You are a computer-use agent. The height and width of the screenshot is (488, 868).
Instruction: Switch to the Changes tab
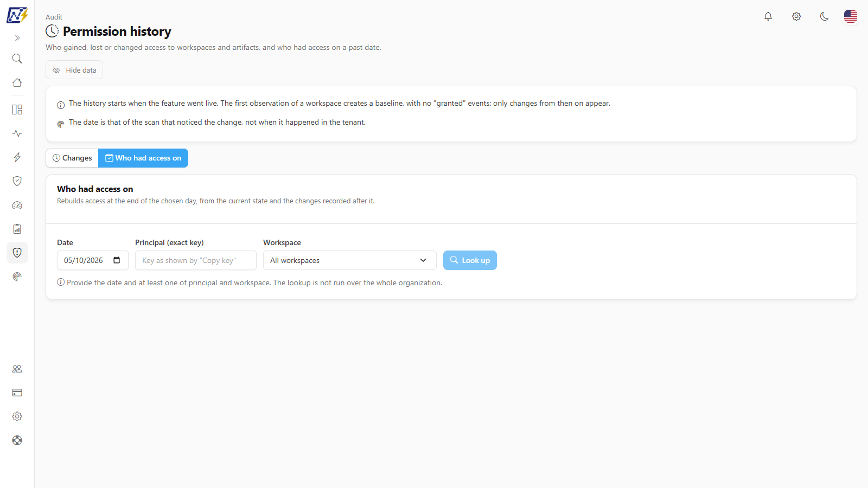coord(72,158)
